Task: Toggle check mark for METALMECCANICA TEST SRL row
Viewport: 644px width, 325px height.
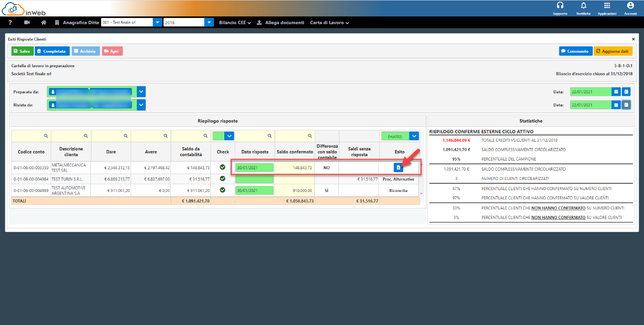Action: (x=222, y=167)
